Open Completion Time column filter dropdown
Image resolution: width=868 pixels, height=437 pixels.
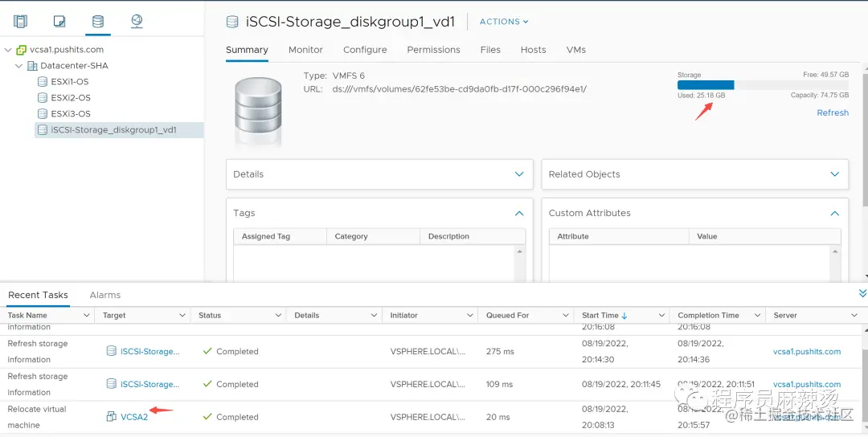click(x=757, y=316)
